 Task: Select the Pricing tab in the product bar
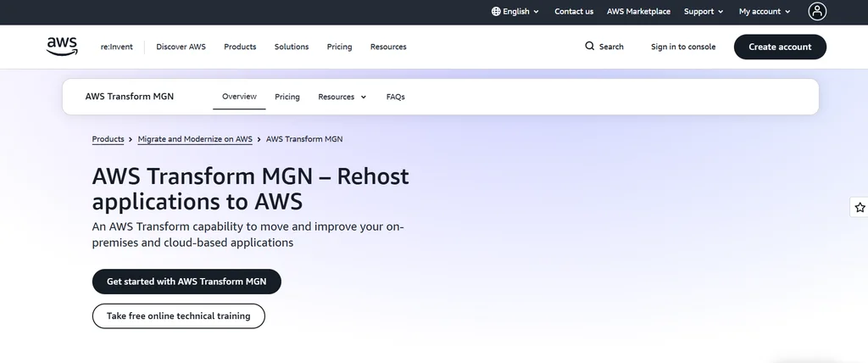tap(287, 97)
